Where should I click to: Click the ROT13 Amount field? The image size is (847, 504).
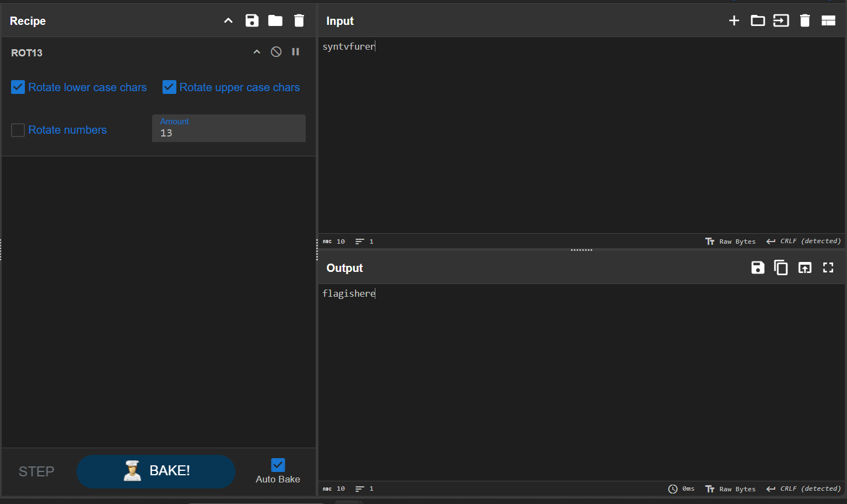229,133
